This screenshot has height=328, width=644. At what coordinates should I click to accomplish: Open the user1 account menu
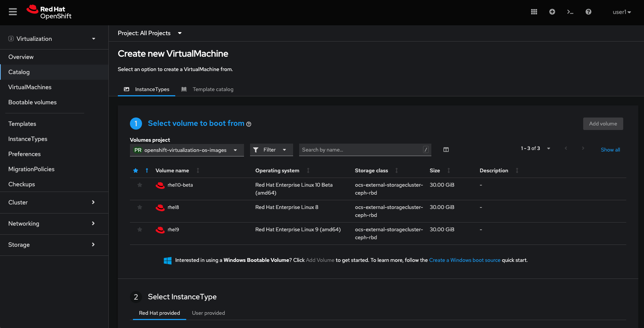[621, 12]
